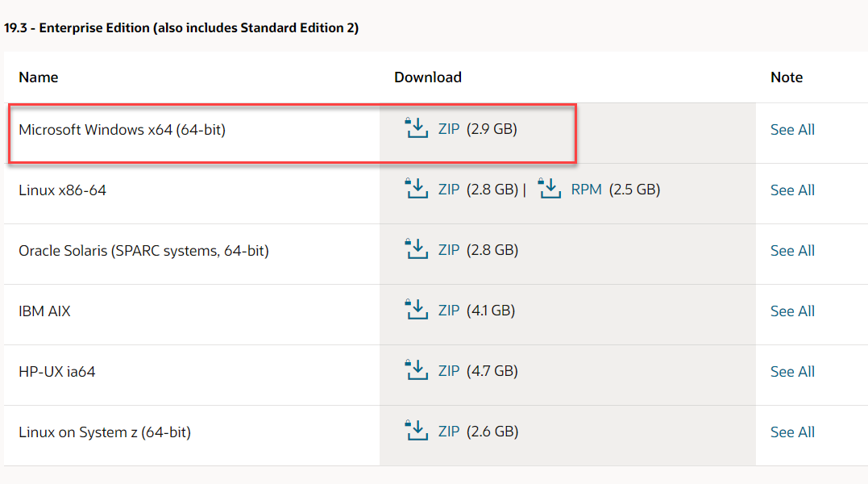Viewport: 868px width, 484px height.
Task: Open See All for Microsoft Windows x64
Action: [x=792, y=130]
